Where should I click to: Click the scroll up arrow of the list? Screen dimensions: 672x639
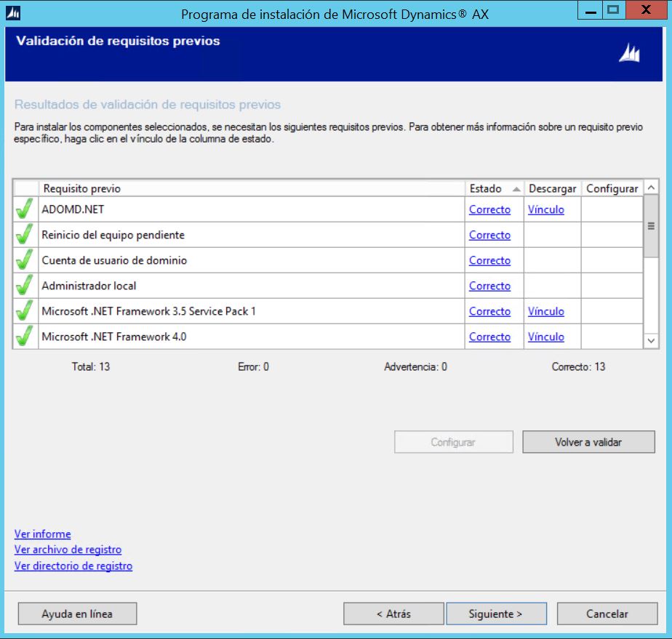(651, 188)
